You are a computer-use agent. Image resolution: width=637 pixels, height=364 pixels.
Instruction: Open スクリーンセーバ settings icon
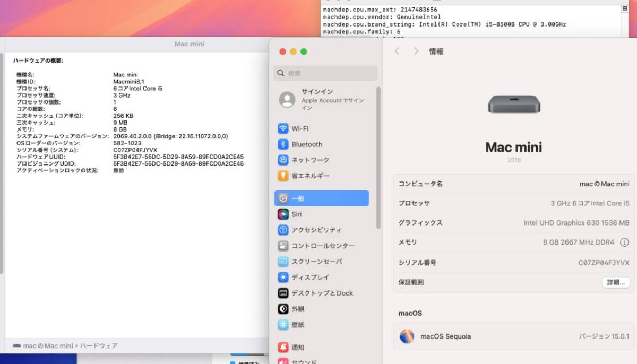click(283, 262)
